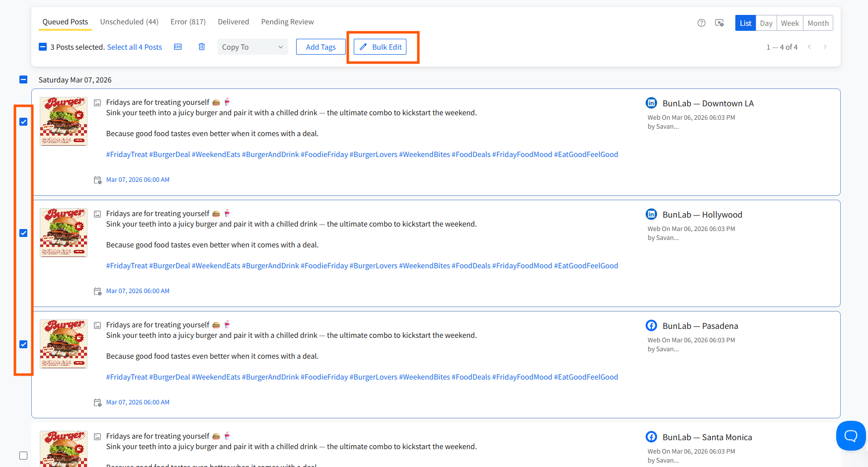Viewport: 868px width, 467px height.
Task: Click the CSV export icon in toolbar
Action: pos(178,47)
